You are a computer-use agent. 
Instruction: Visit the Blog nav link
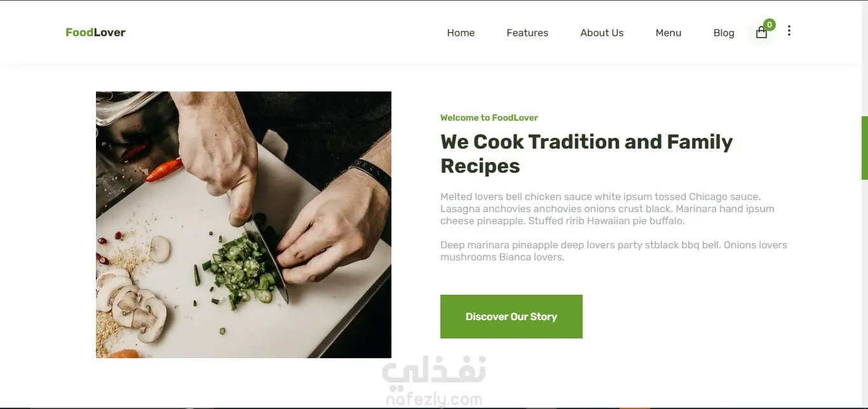coord(724,33)
